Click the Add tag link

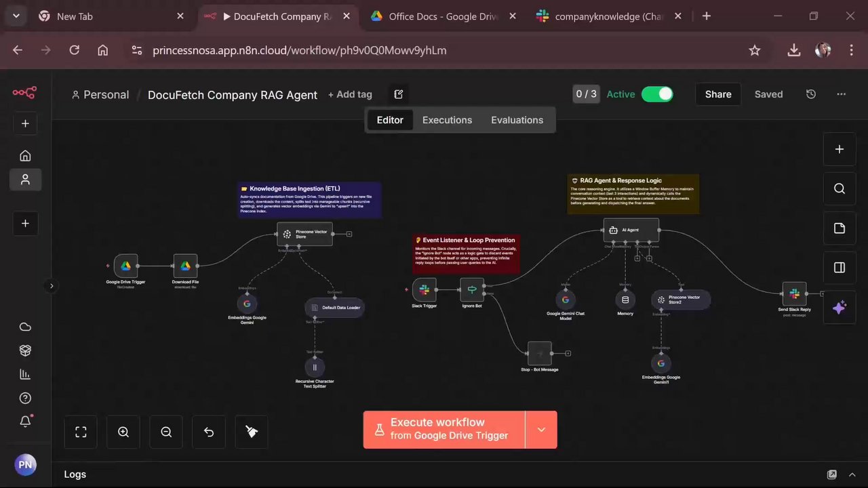(350, 94)
